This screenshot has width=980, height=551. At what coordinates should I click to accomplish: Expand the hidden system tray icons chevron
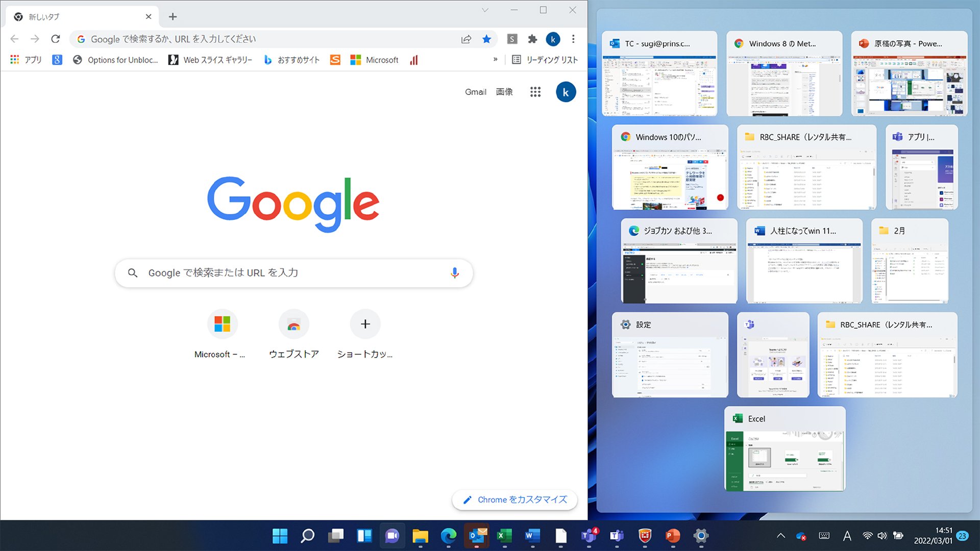(x=780, y=536)
